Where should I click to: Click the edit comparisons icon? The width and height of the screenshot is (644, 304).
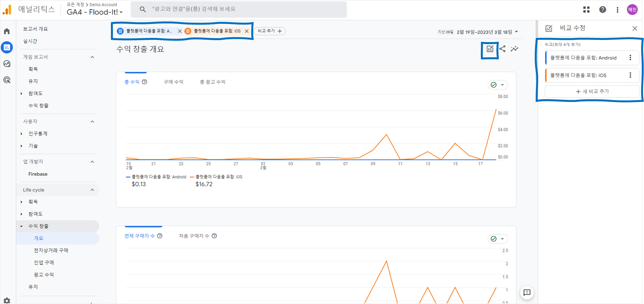tap(490, 49)
